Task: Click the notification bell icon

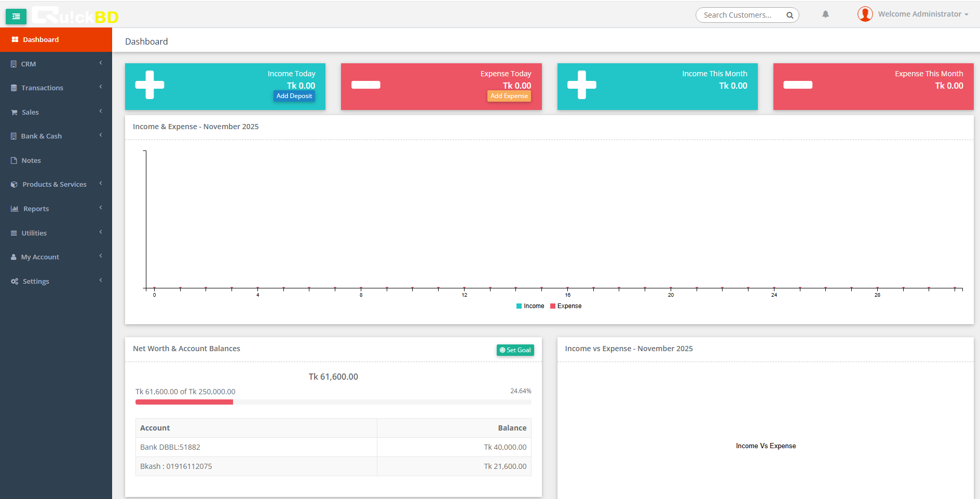Action: (825, 15)
